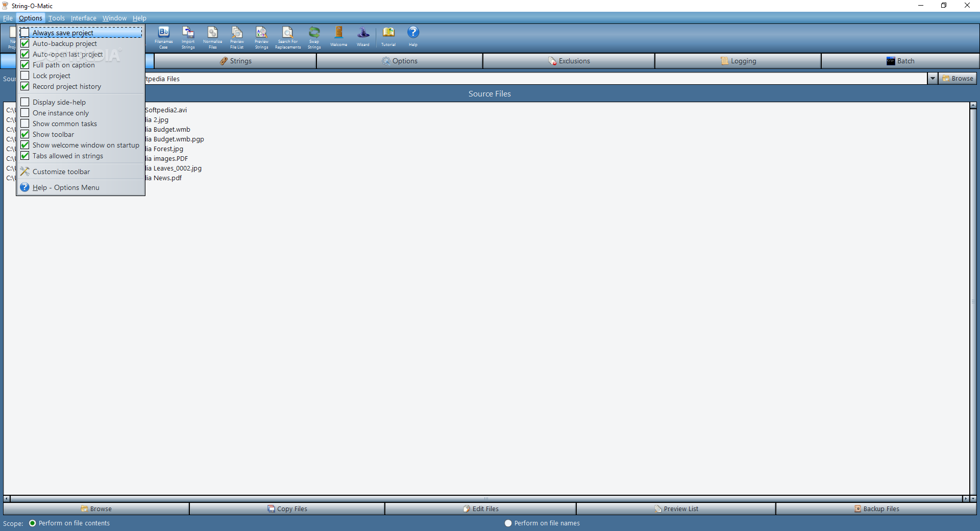The width and height of the screenshot is (980, 531).
Task: Enable Display side-help option
Action: click(25, 102)
